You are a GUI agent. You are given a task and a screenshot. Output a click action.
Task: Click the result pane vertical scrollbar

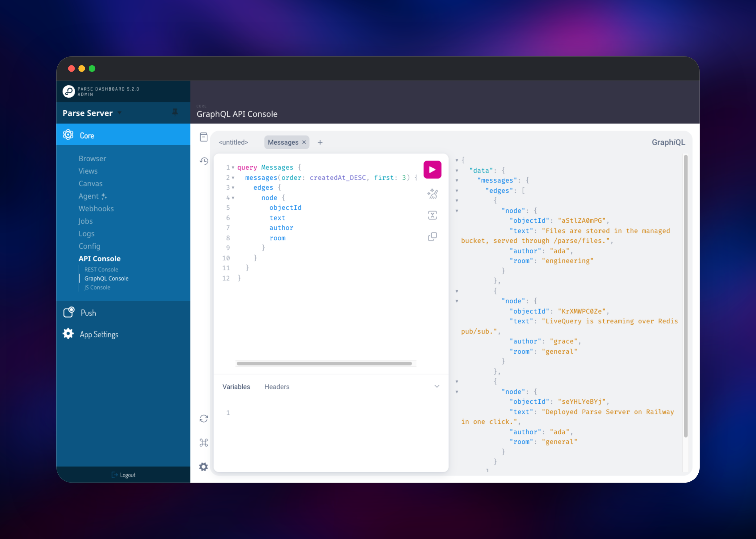click(686, 296)
